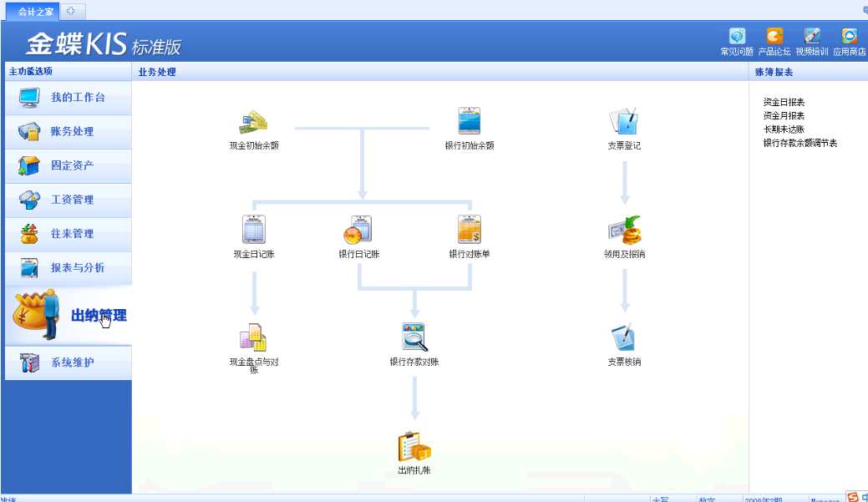Select 系统维护 in the sidebar
Viewport: 868px width, 502px height.
69,363
